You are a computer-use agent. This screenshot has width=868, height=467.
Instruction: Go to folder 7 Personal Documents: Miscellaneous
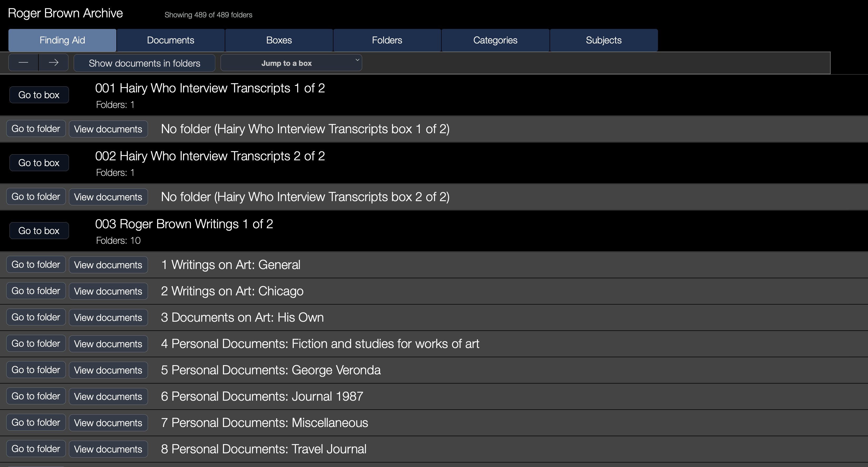[x=36, y=422]
